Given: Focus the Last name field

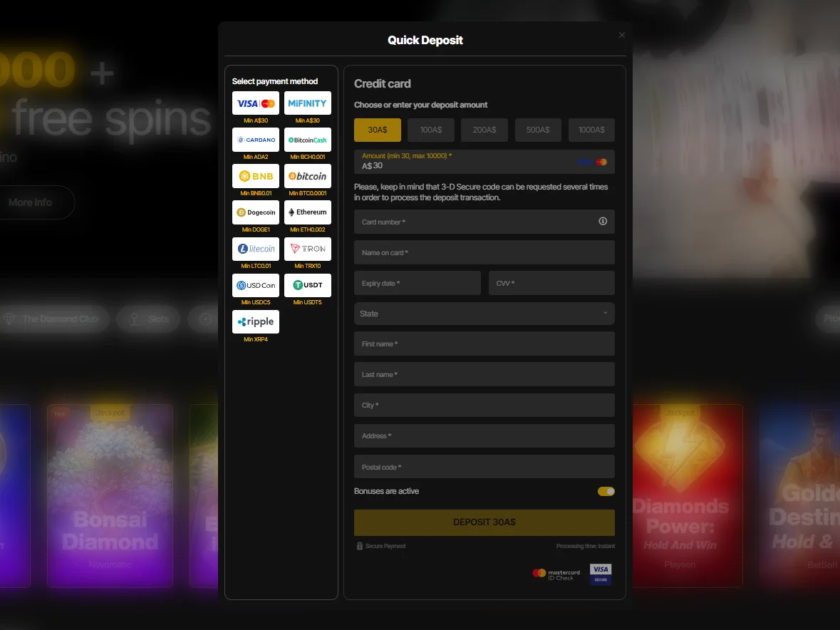Looking at the screenshot, I should (484, 374).
